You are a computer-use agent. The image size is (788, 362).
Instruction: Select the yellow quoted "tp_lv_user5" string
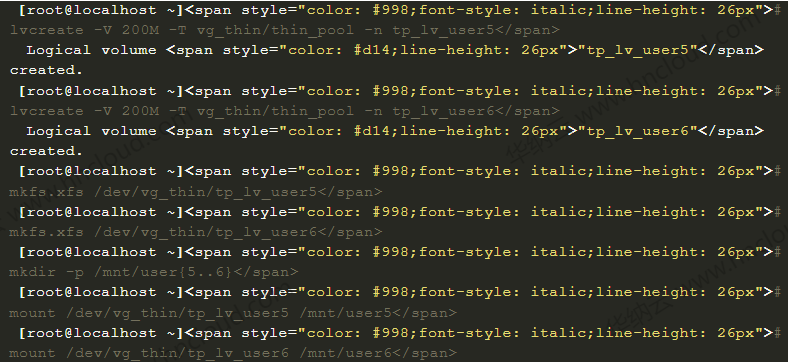tap(637, 50)
